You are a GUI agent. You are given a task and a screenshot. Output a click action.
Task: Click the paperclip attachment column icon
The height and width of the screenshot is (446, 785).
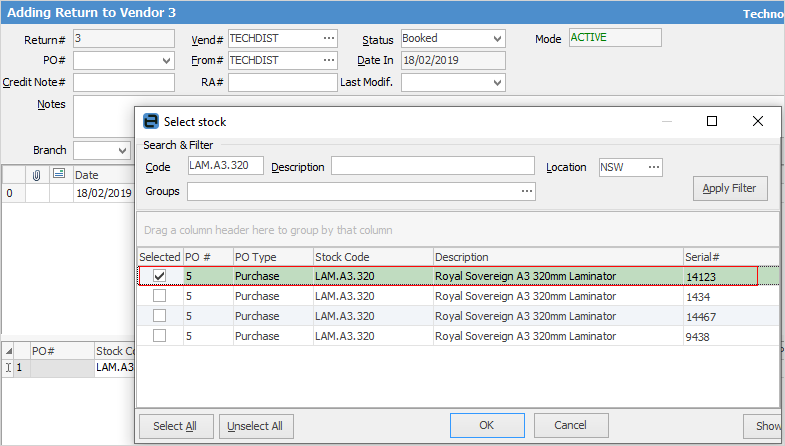(37, 174)
